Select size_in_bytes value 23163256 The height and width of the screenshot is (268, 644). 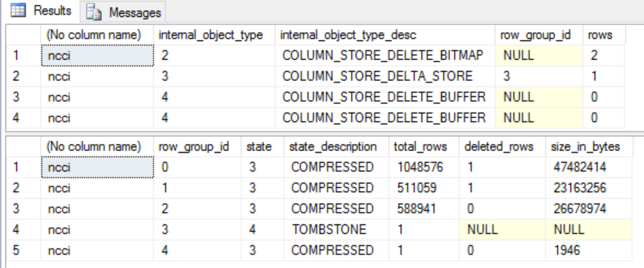coord(589,188)
